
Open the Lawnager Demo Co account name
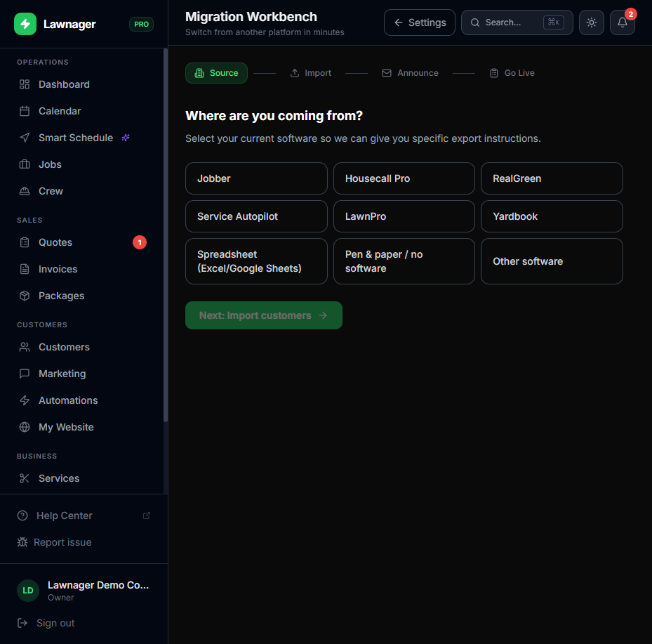(x=98, y=585)
